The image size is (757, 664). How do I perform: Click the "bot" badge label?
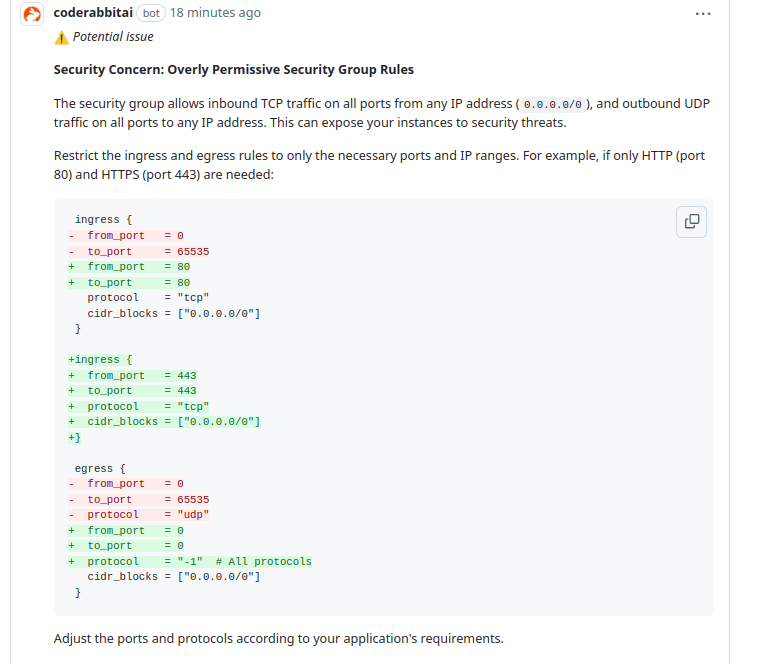[151, 13]
